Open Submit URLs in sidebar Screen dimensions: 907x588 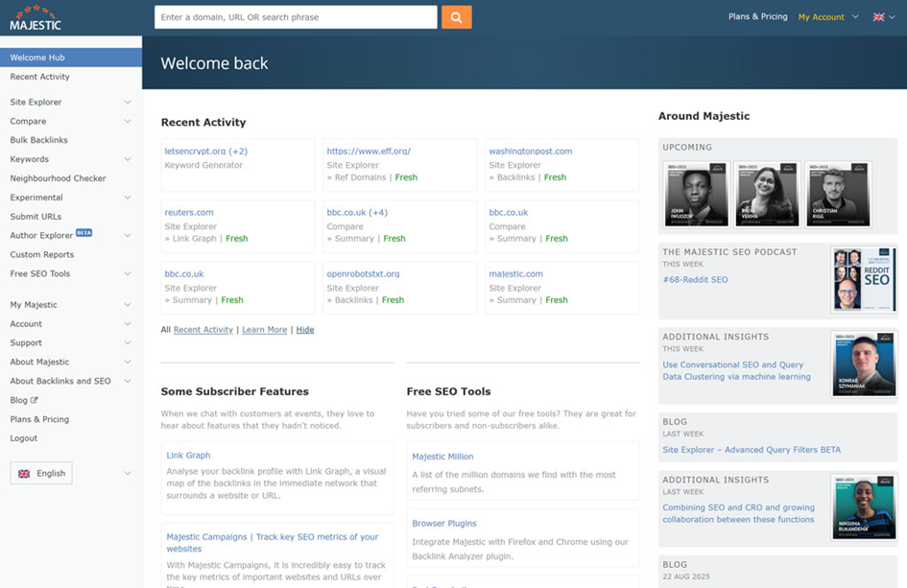click(x=36, y=217)
